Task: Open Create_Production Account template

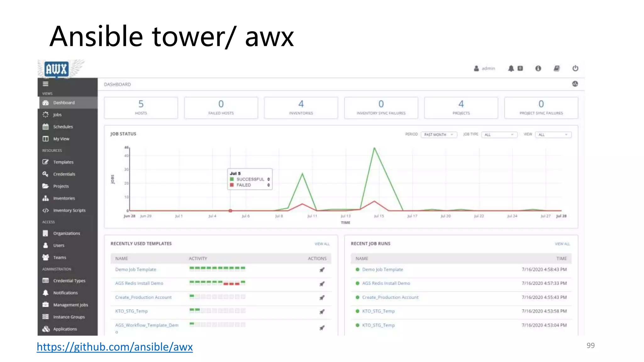Action: pos(143,297)
